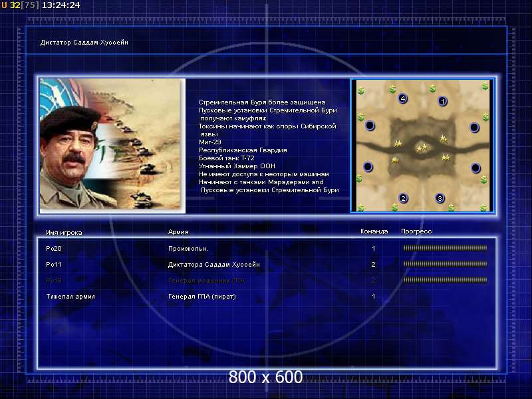
Task: Click the empty start slot at upper-left of minimap
Action: coord(370,126)
